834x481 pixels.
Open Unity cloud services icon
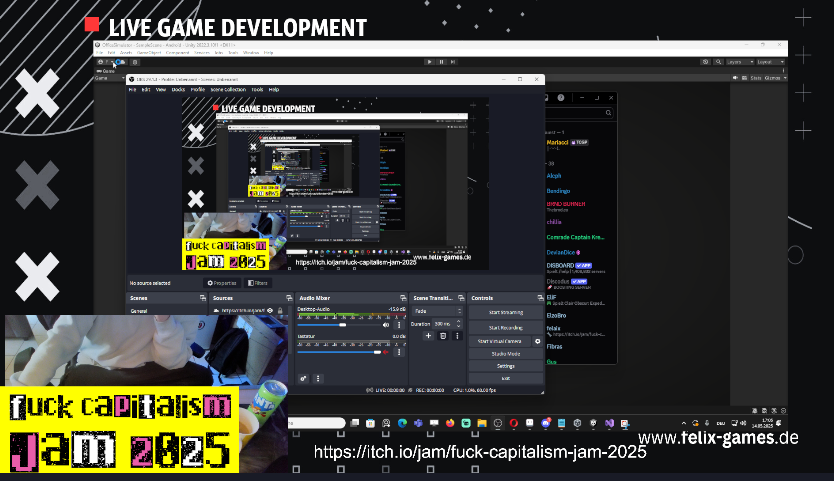coord(121,62)
